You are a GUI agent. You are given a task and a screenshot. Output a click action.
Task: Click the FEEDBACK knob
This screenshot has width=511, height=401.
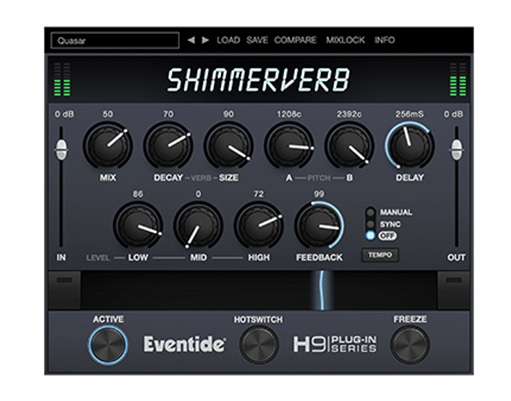(319, 226)
